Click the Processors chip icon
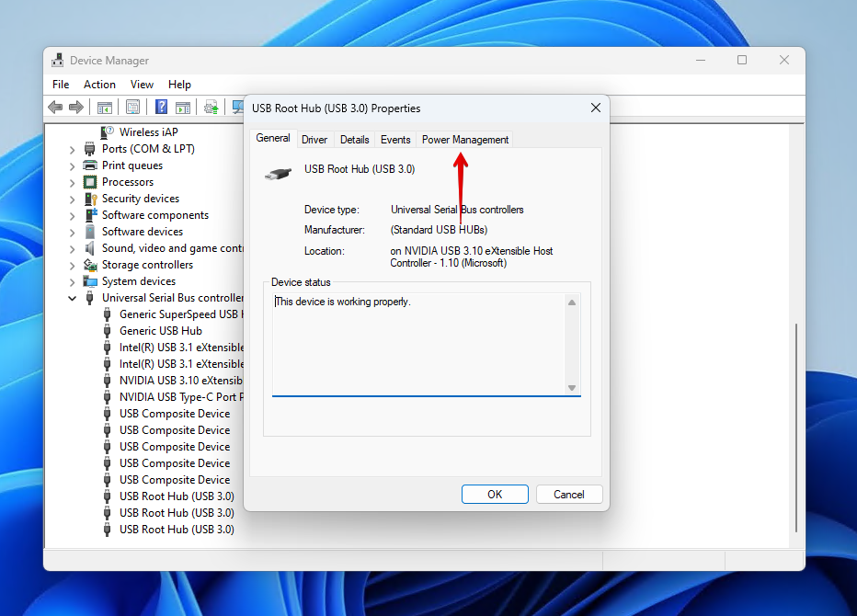This screenshot has width=857, height=616. tap(90, 182)
